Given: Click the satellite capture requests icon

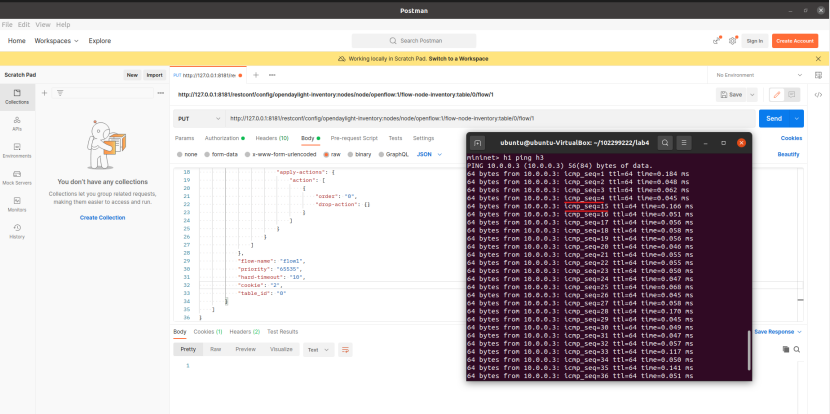Looking at the screenshot, I should click(717, 41).
